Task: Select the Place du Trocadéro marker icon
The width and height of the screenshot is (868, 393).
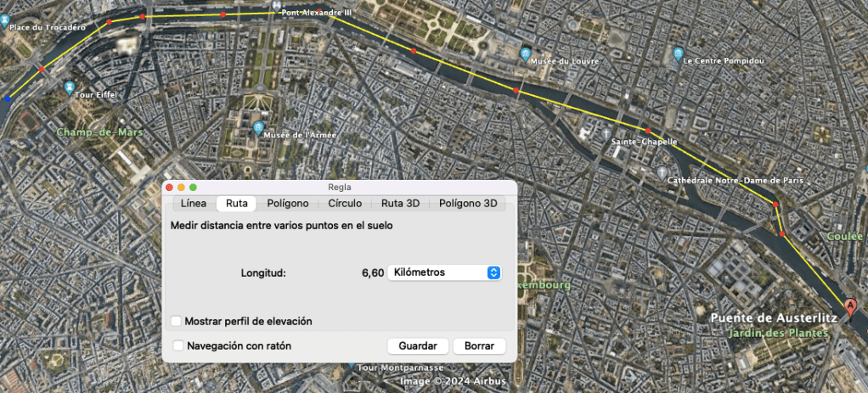Action: pyautogui.click(x=5, y=19)
